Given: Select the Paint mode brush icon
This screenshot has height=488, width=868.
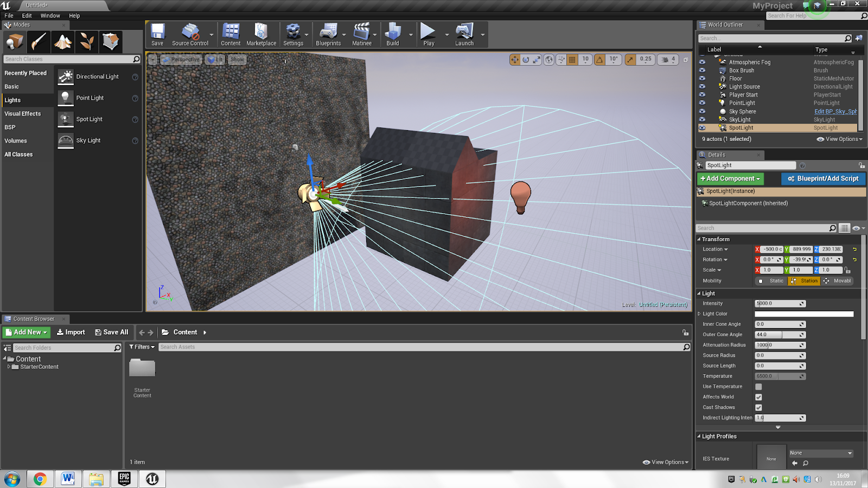Looking at the screenshot, I should pyautogui.click(x=39, y=42).
